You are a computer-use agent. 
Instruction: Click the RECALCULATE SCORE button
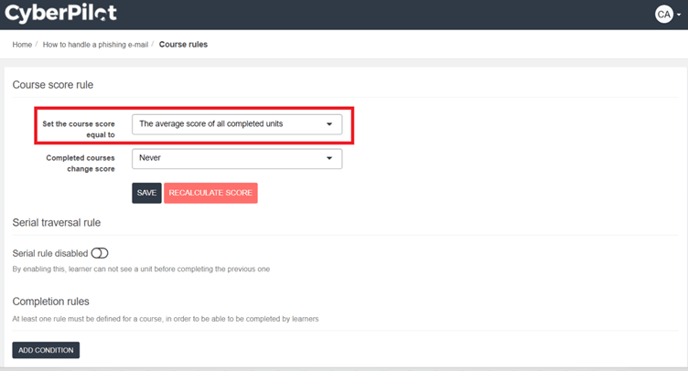coord(211,193)
